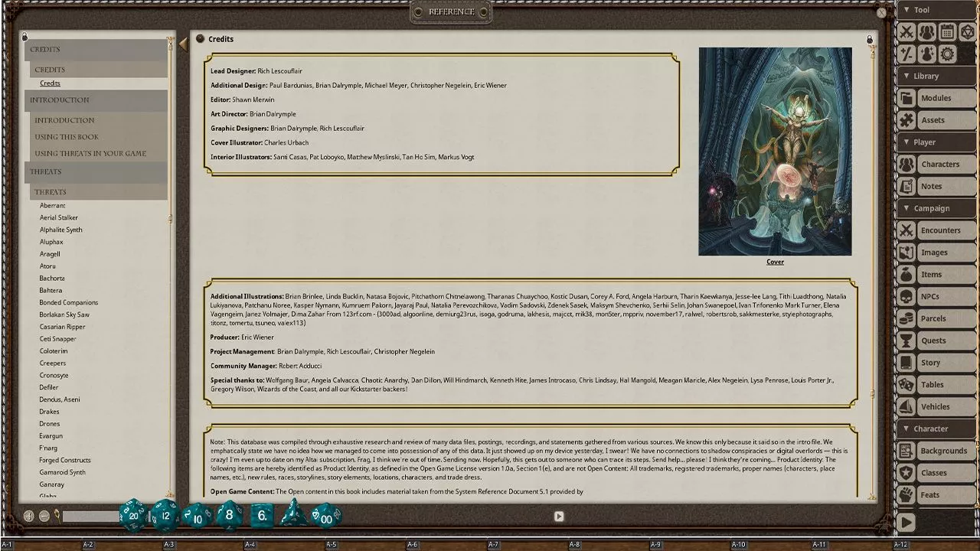Expand all index entries with plus button
The height and width of the screenshot is (551, 980).
29,517
